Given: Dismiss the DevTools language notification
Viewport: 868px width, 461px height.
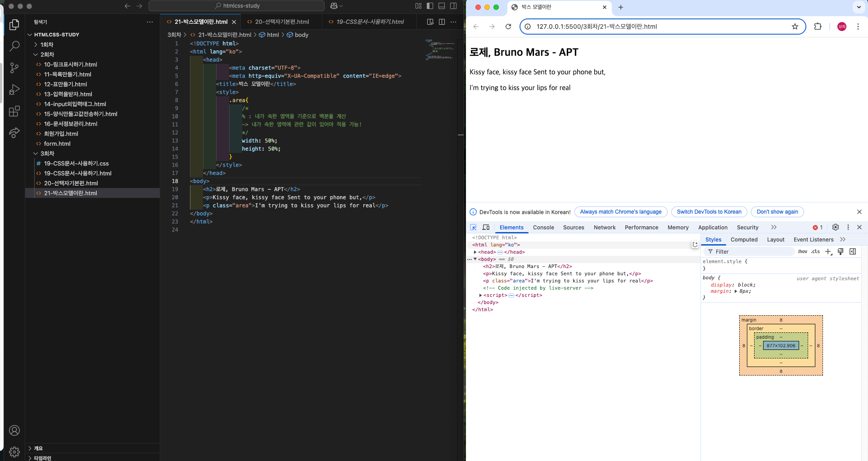Looking at the screenshot, I should (x=859, y=212).
